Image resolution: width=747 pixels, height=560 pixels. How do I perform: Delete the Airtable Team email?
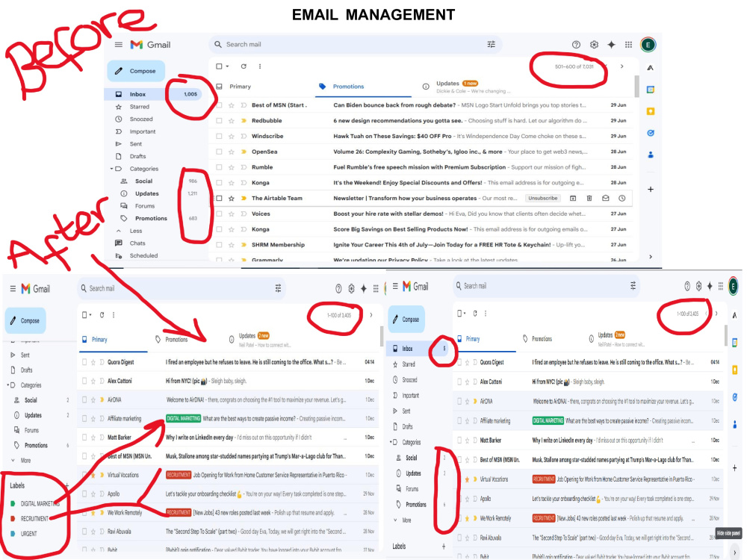click(589, 198)
